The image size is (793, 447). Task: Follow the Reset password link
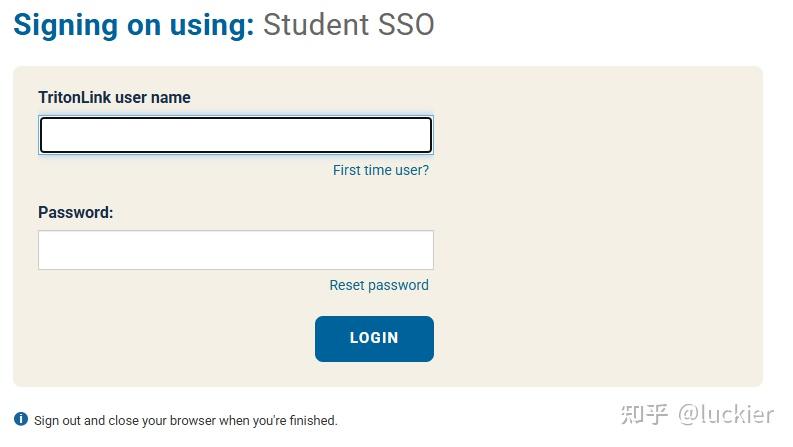379,285
